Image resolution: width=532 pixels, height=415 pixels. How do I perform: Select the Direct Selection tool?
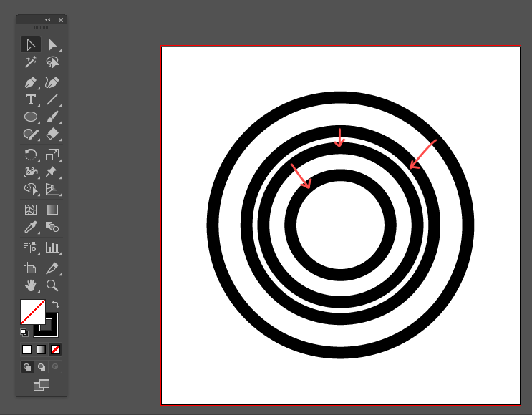52,45
